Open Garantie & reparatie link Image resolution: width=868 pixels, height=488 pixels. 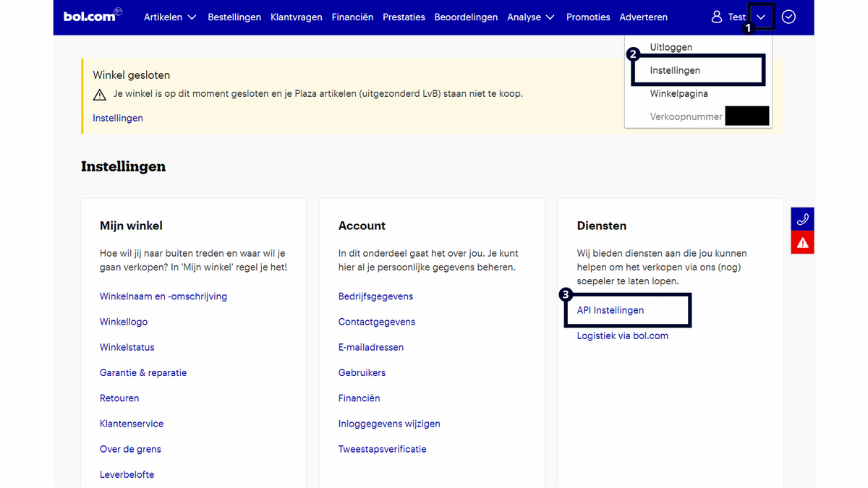point(143,372)
